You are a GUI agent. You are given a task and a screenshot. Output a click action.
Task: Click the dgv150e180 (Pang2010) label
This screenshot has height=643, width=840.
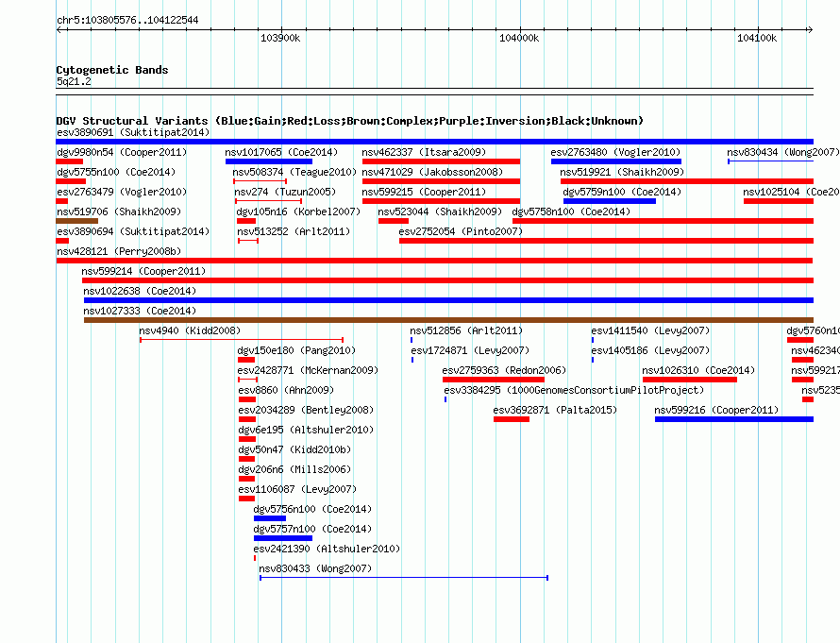click(296, 350)
